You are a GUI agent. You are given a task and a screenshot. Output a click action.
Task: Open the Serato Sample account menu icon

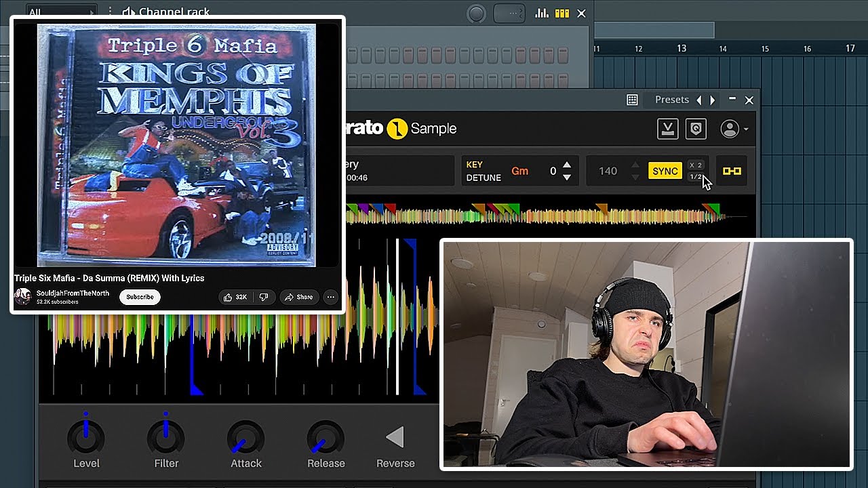734,129
